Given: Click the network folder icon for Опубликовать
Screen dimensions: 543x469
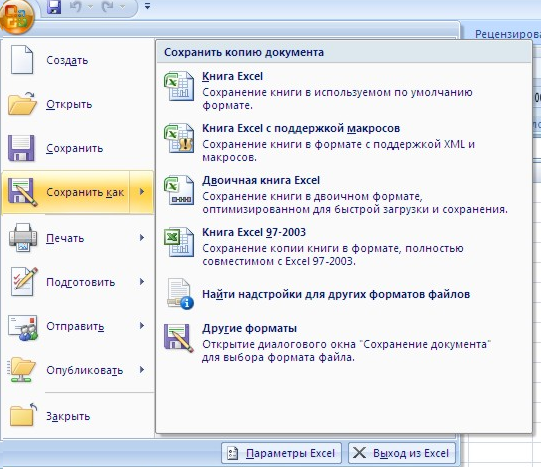Looking at the screenshot, I should 21,370.
